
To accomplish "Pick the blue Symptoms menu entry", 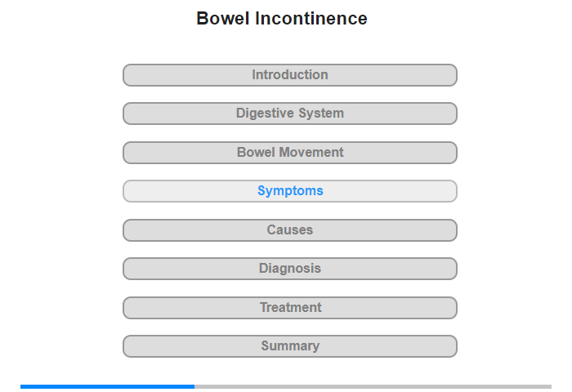I will pos(289,191).
